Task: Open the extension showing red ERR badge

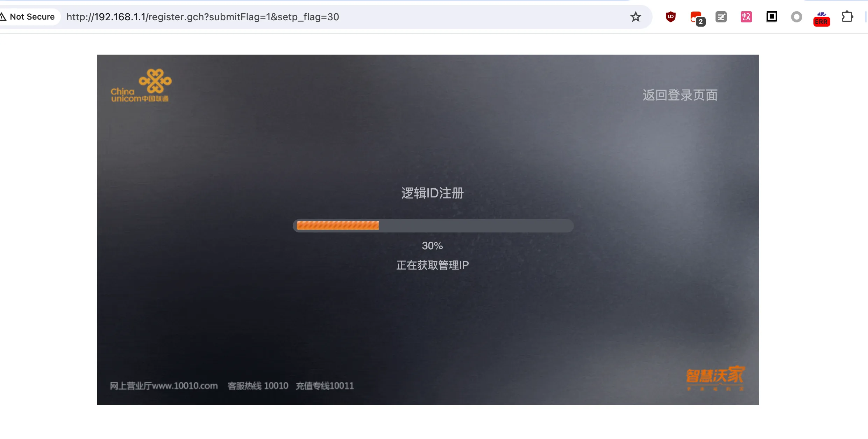Action: (x=821, y=18)
